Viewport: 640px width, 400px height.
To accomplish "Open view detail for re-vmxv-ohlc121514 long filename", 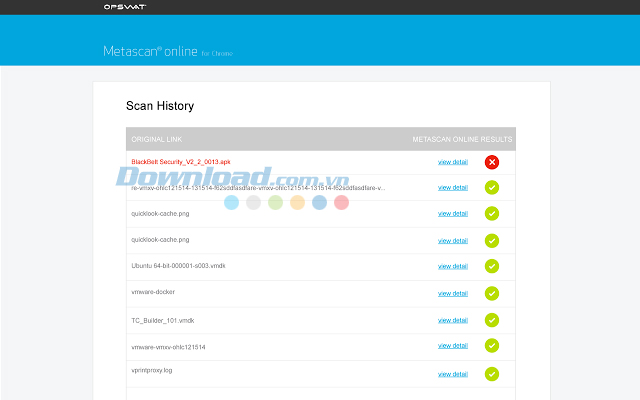I will click(x=453, y=188).
